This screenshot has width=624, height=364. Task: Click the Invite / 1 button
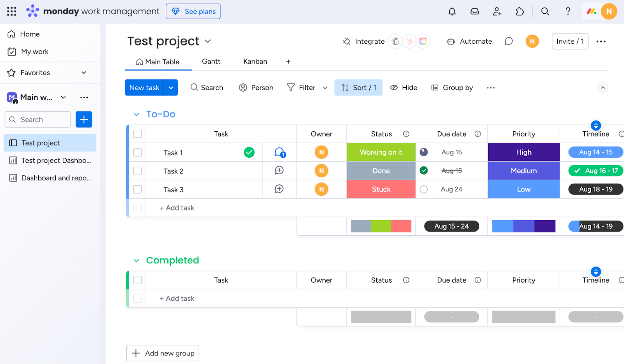570,41
